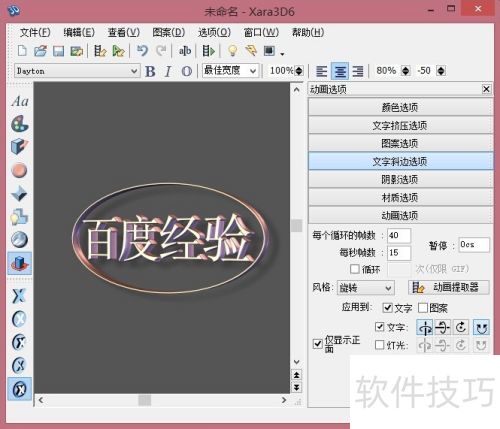
Task: Open the 文件(F) menu
Action: pos(35,33)
